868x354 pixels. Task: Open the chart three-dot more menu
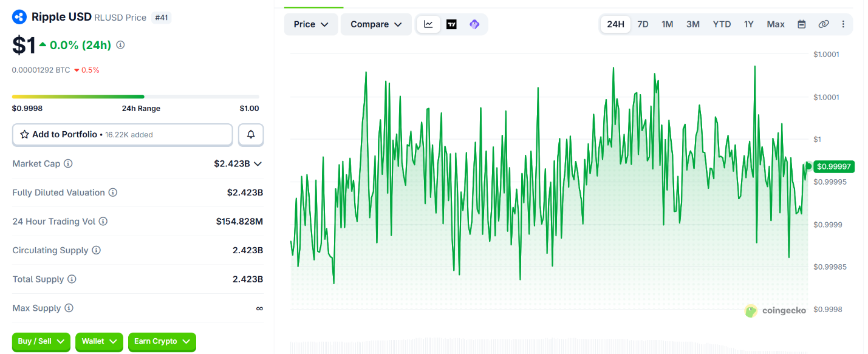point(843,24)
